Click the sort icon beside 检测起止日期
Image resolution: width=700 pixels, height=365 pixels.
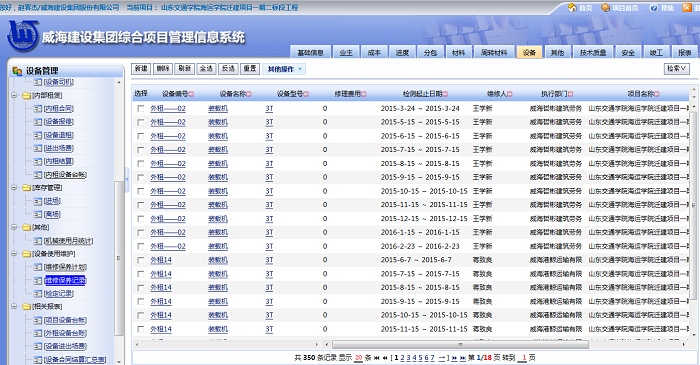click(x=445, y=94)
